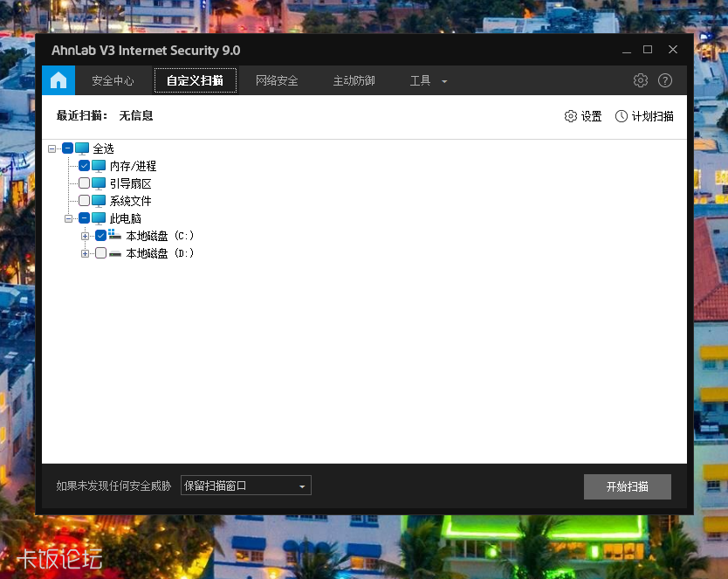Open the 工具 menu
The width and height of the screenshot is (728, 579).
point(420,79)
